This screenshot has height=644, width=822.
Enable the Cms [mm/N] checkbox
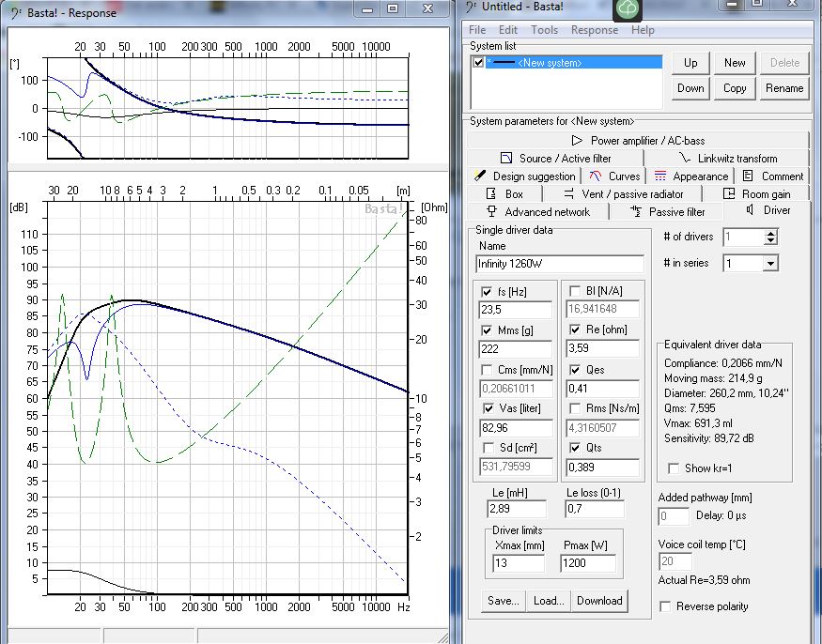pyautogui.click(x=487, y=370)
